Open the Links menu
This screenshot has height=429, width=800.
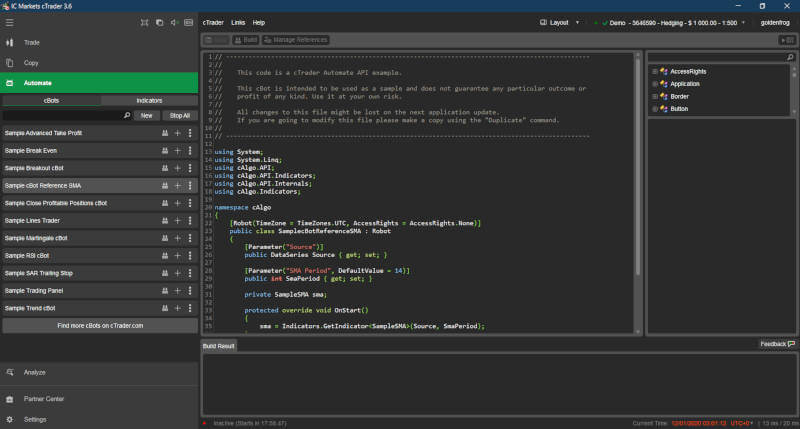point(237,22)
